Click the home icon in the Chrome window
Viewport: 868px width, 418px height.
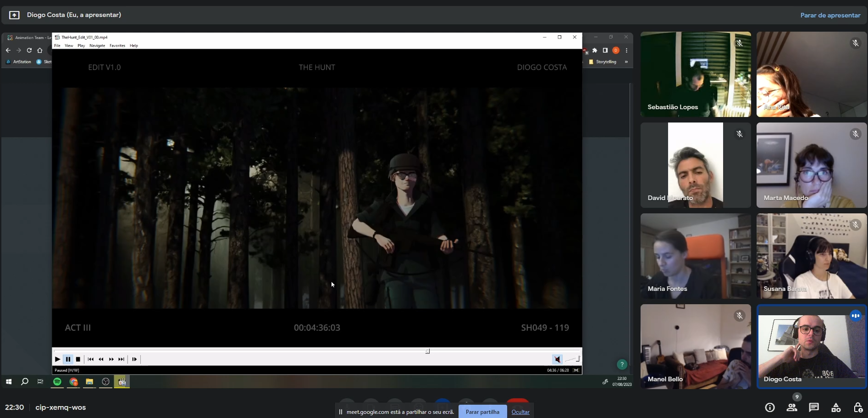pos(40,50)
